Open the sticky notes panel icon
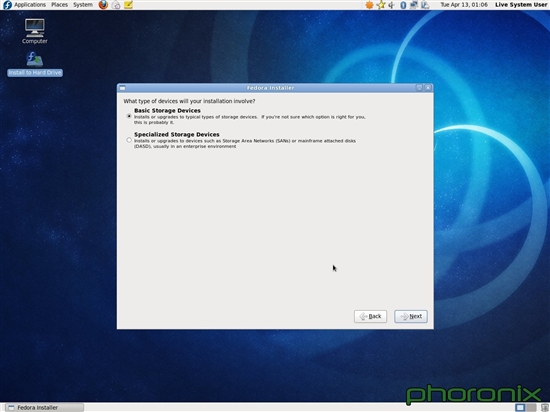 [x=128, y=5]
